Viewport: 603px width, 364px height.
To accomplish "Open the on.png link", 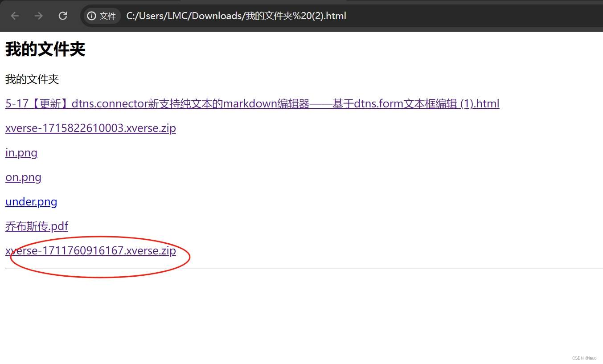I will 23,177.
